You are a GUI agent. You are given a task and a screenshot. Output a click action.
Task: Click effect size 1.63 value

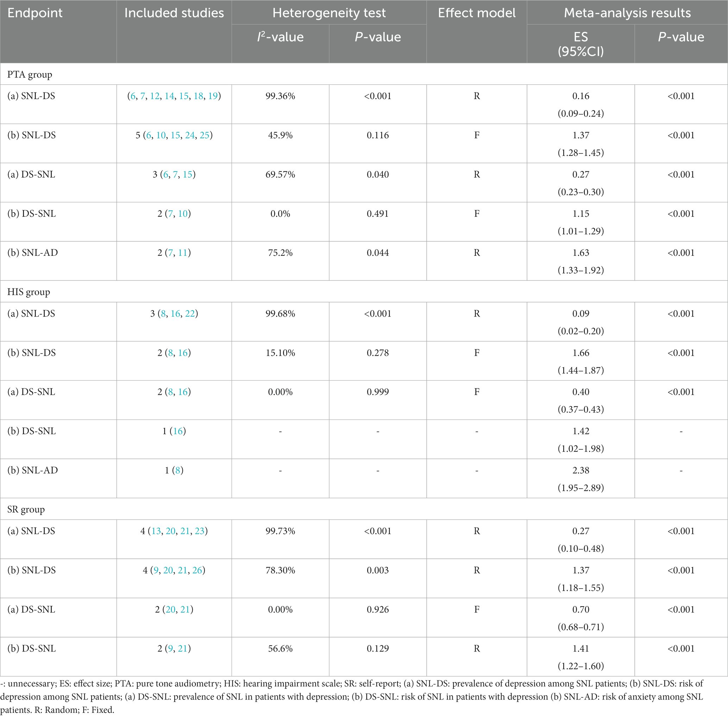click(x=580, y=253)
